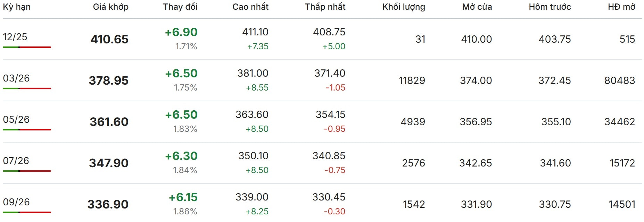This screenshot has width=644, height=222.
Task: Click the 07/26 contract term
Action: [x=16, y=161]
